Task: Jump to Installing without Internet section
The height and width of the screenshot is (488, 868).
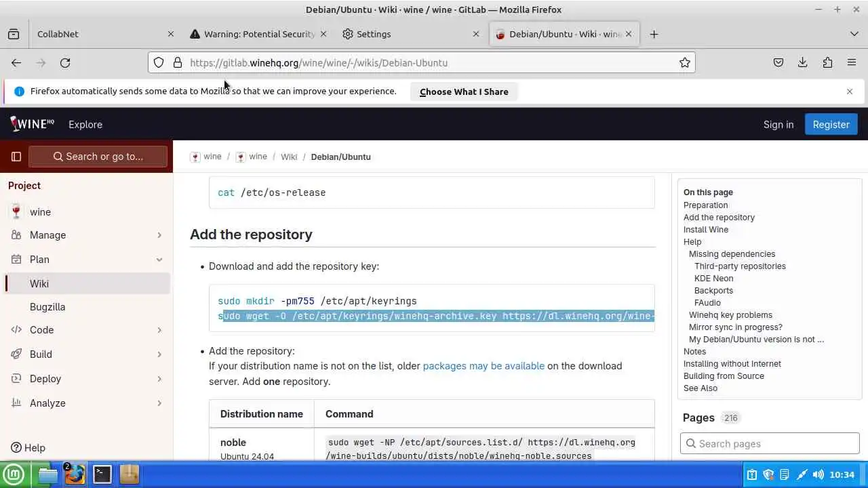Action: pos(732,364)
